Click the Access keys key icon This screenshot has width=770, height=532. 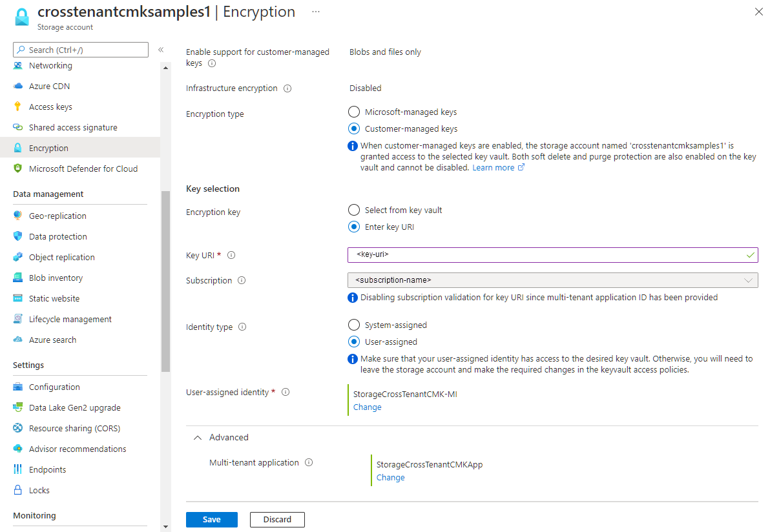click(x=17, y=107)
